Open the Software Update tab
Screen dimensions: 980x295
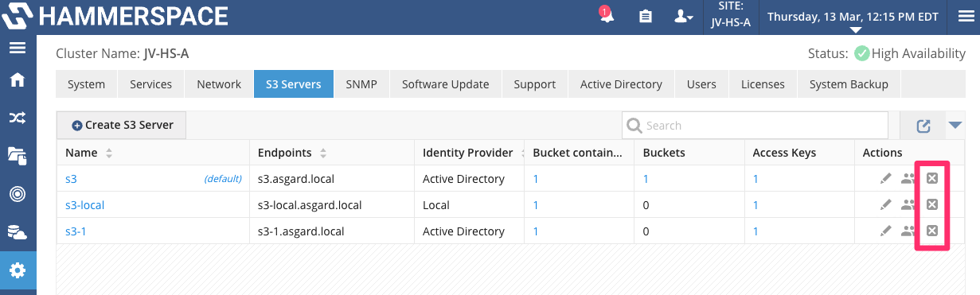[x=445, y=84]
